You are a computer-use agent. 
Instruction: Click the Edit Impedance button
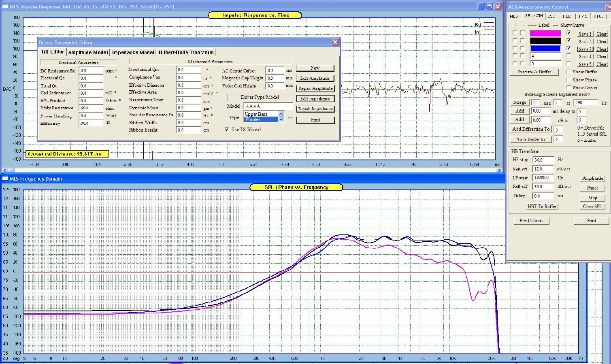pos(315,99)
